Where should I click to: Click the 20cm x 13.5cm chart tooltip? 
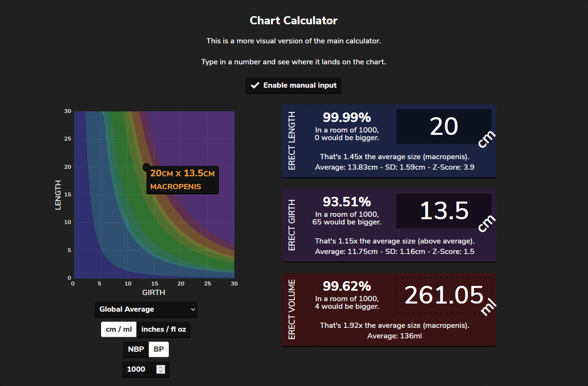tap(183, 180)
